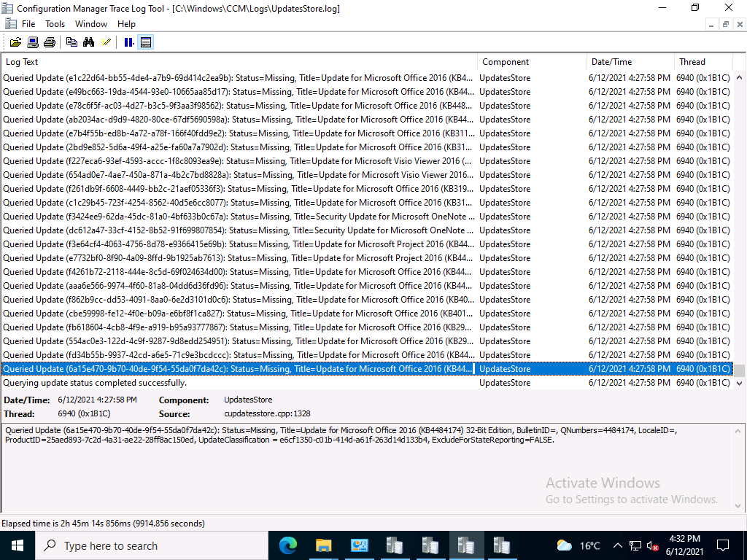Open the taskbar clock showing 4:32 PM
This screenshot has height=560, width=747.
coord(684,545)
